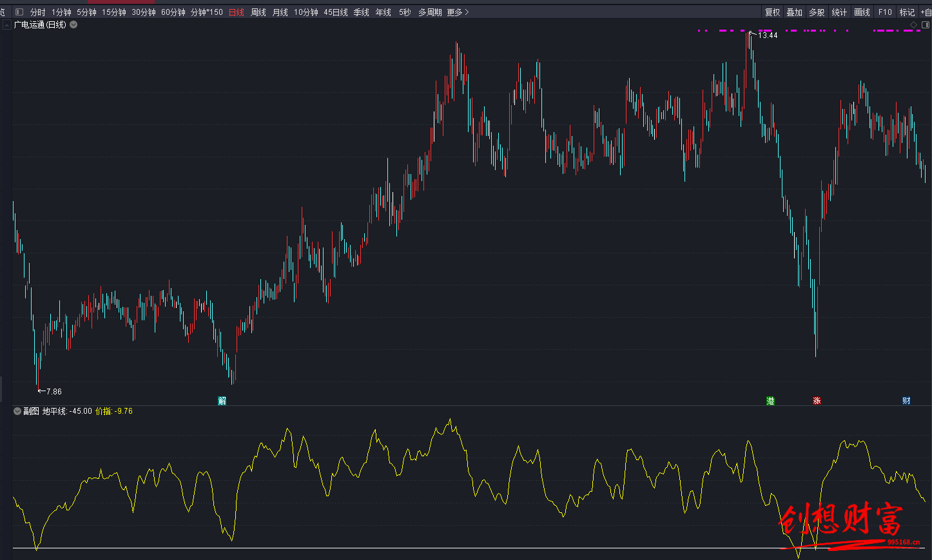The image size is (932, 560).
Task: Select the 分钟*150 custom period
Action: (207, 12)
